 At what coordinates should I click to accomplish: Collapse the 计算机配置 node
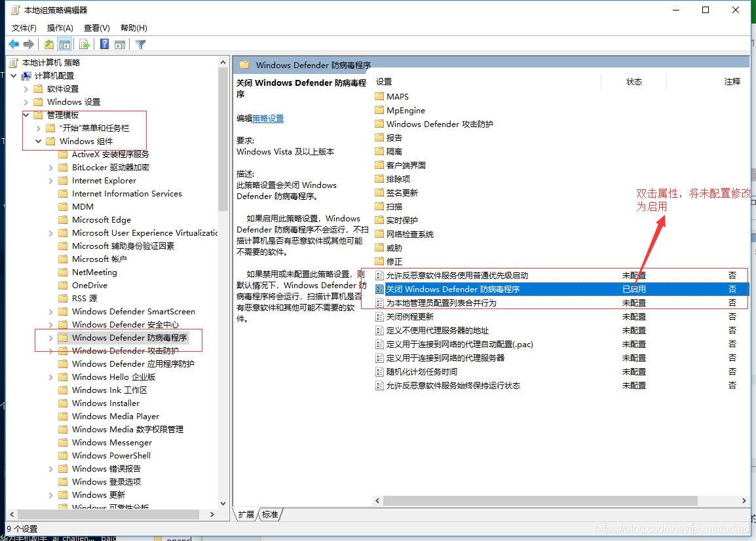pyautogui.click(x=14, y=76)
